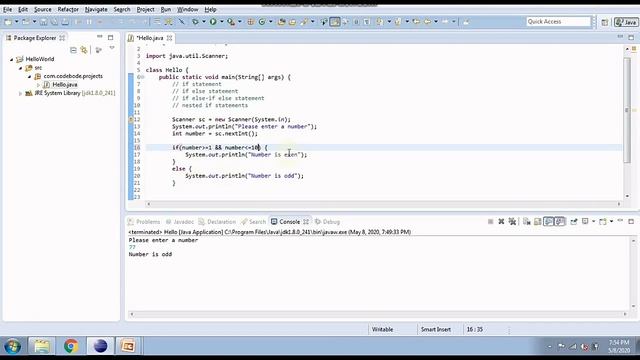Click the editor vertical scrollbar

(x=627, y=110)
